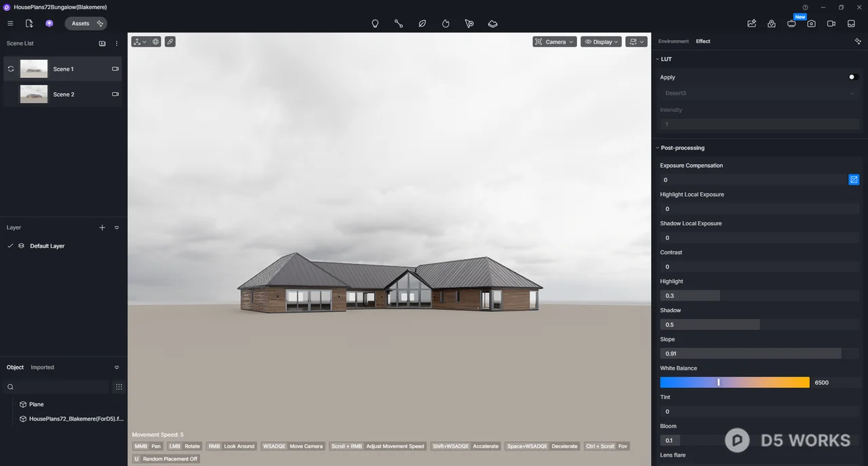The height and width of the screenshot is (466, 868).
Task: Click the import file icon
Action: [29, 23]
